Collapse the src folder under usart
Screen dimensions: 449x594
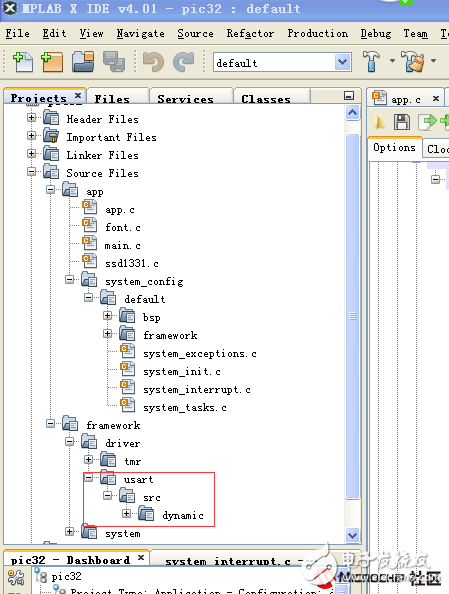click(x=108, y=496)
